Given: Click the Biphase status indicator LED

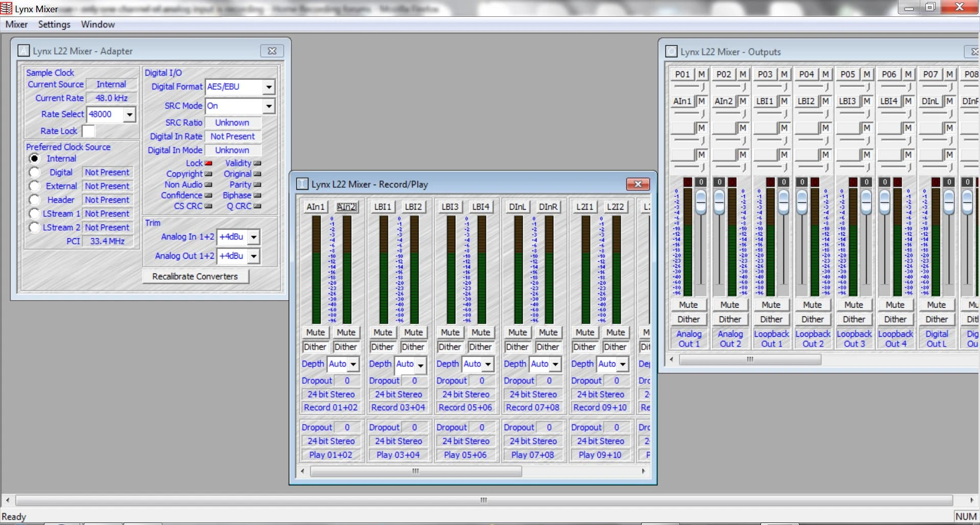Looking at the screenshot, I should click(x=257, y=195).
